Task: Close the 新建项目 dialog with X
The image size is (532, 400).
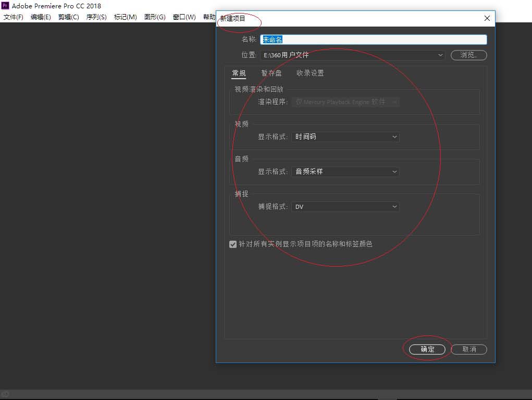Action: pyautogui.click(x=487, y=18)
